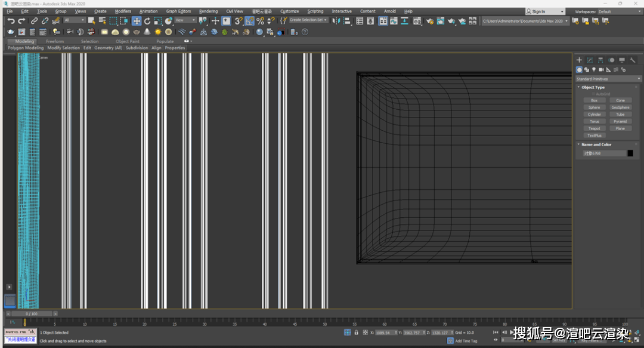The width and height of the screenshot is (644, 348).
Task: Select the Lights category icon
Action: click(x=594, y=69)
